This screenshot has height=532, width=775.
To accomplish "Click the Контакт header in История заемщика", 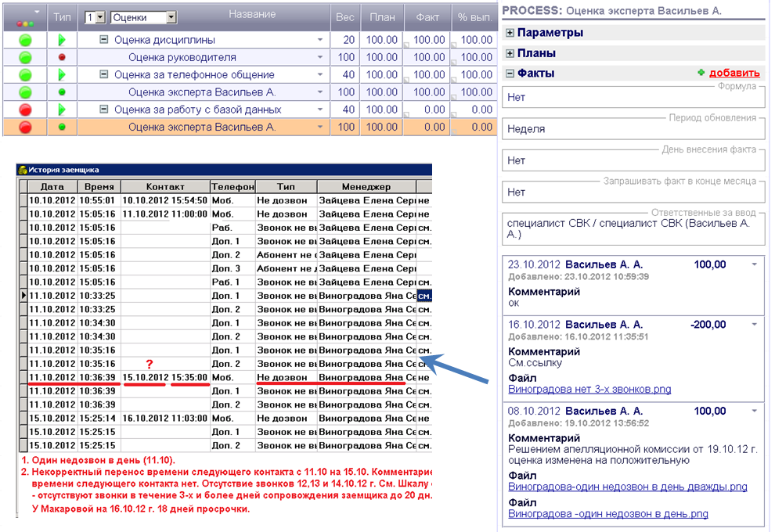I will click(165, 187).
